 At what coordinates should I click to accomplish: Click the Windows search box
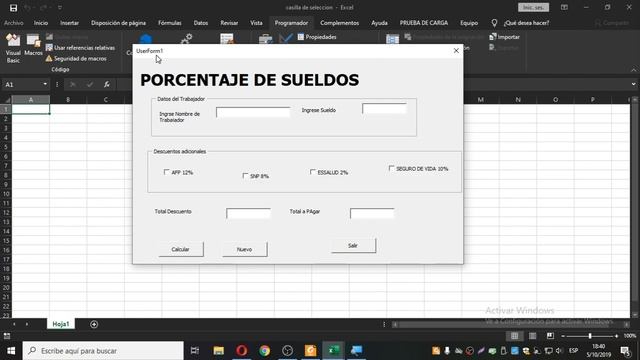click(103, 351)
